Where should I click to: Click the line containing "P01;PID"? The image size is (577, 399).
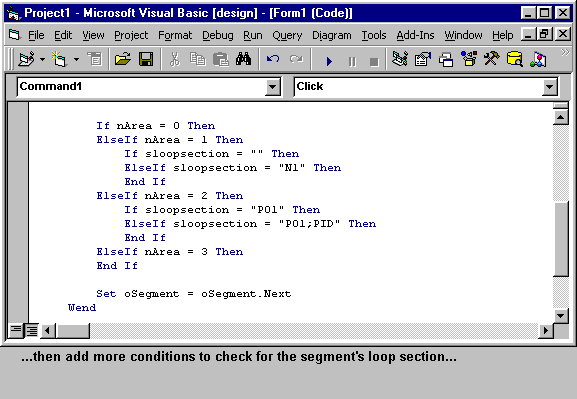pos(250,224)
